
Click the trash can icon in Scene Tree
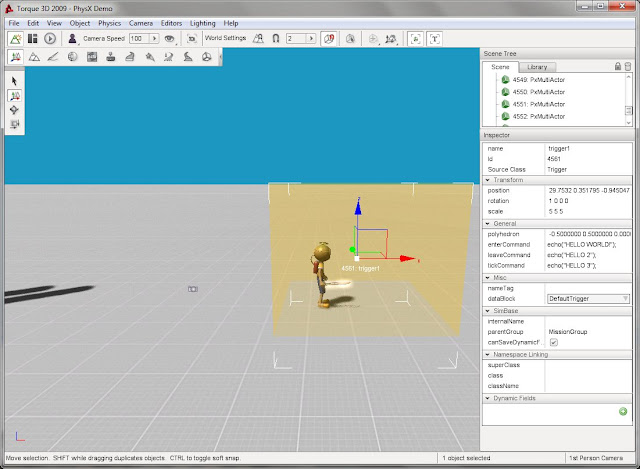[x=626, y=66]
